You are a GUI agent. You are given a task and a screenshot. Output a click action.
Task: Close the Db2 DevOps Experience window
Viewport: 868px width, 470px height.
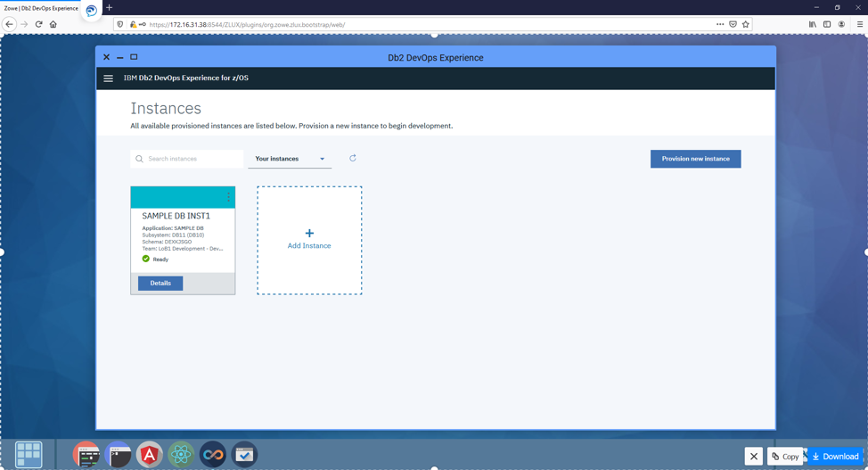[106, 57]
